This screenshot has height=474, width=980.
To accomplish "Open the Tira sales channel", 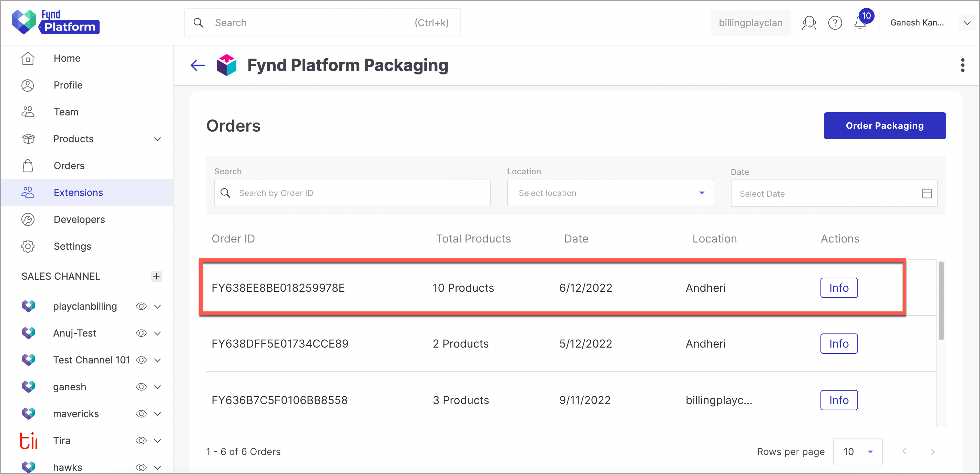I will coord(62,441).
